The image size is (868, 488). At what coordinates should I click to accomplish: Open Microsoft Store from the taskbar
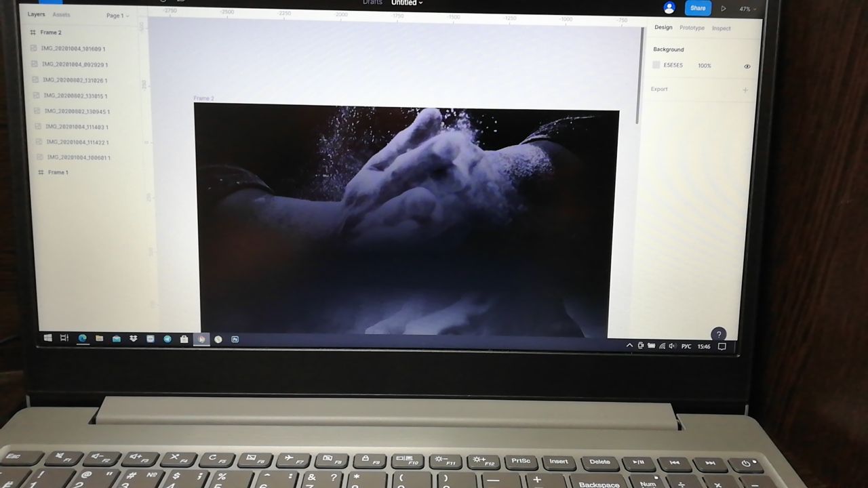pos(184,339)
